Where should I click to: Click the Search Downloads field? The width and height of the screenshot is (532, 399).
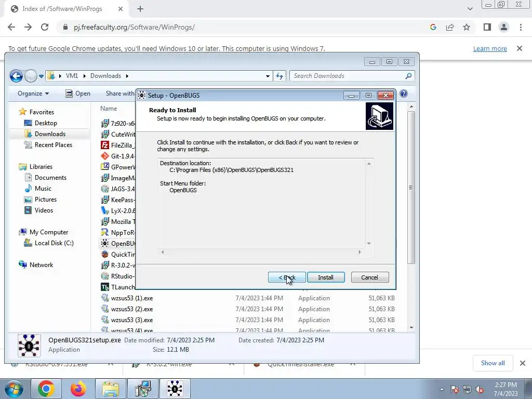(x=352, y=76)
